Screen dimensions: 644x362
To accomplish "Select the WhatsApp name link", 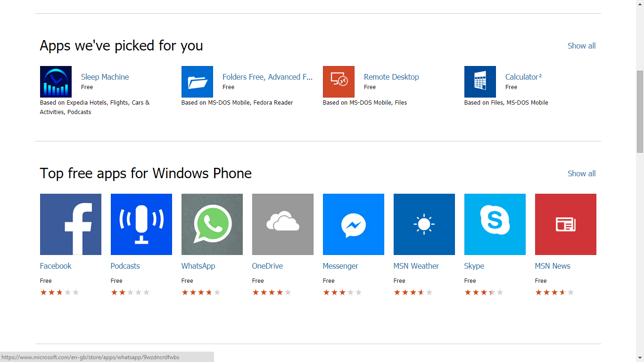I will (x=198, y=266).
